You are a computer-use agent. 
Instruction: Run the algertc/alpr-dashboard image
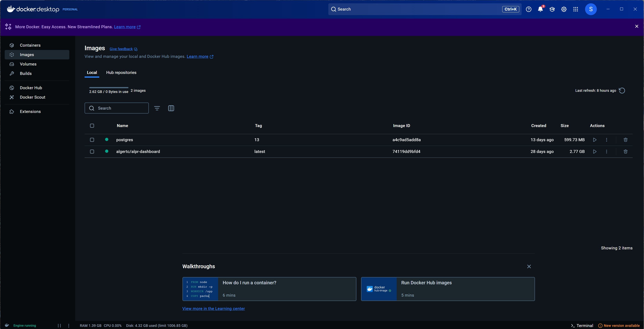coord(595,152)
